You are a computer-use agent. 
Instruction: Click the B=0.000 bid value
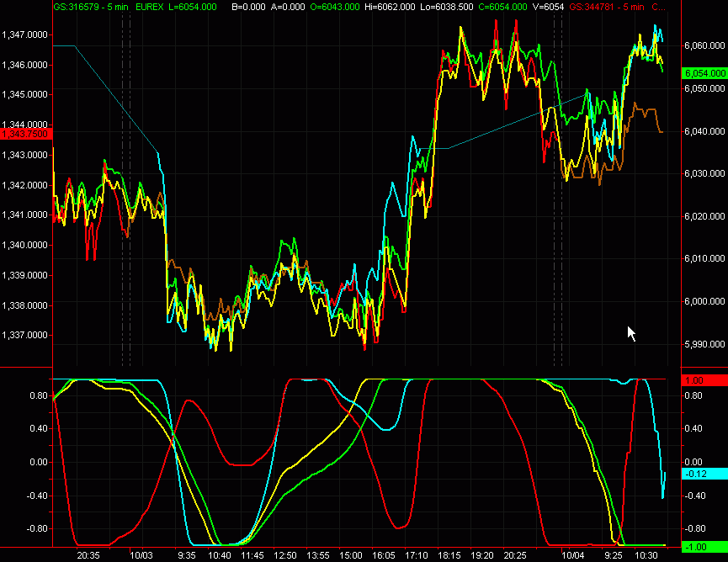pyautogui.click(x=248, y=7)
